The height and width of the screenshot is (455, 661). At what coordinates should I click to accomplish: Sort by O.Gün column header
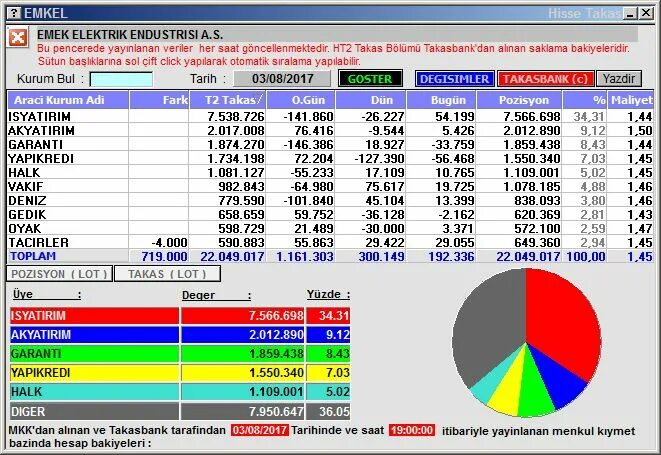pos(301,100)
